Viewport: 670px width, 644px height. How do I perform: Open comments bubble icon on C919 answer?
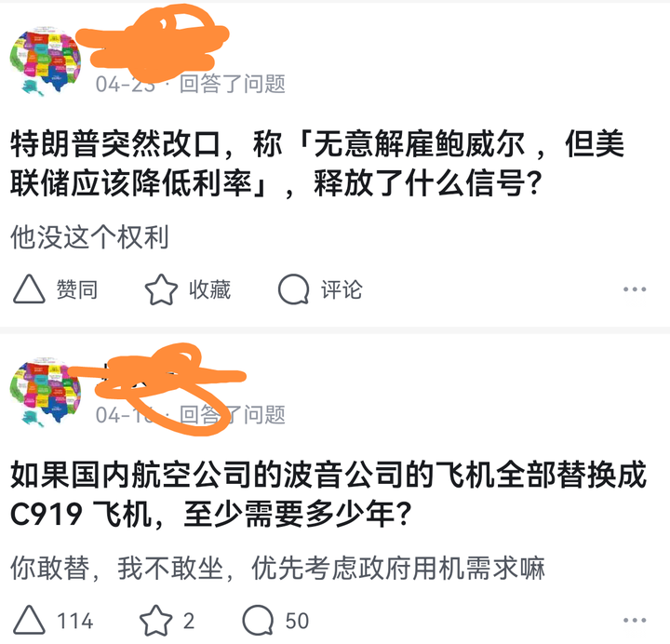[x=258, y=620]
